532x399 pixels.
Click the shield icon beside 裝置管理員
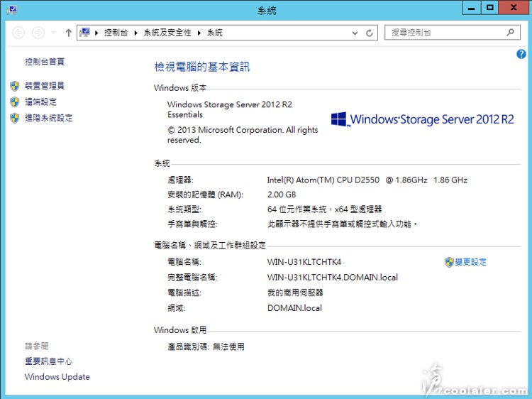point(15,86)
